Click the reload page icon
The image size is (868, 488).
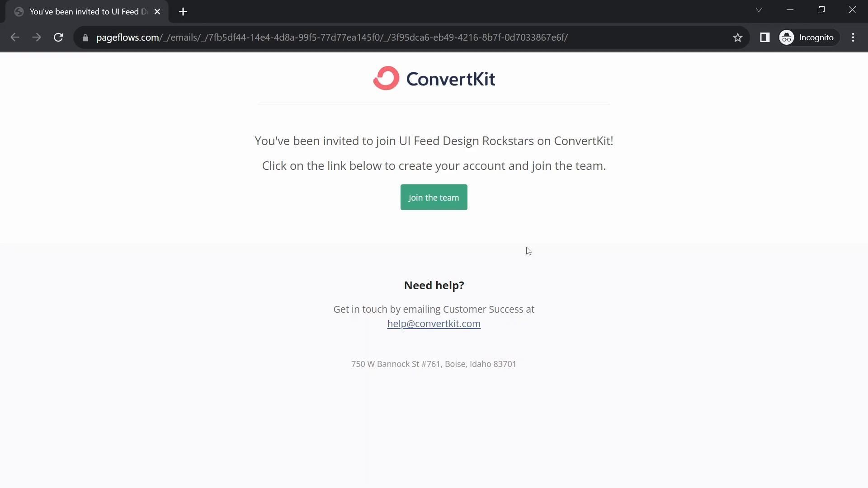(58, 38)
